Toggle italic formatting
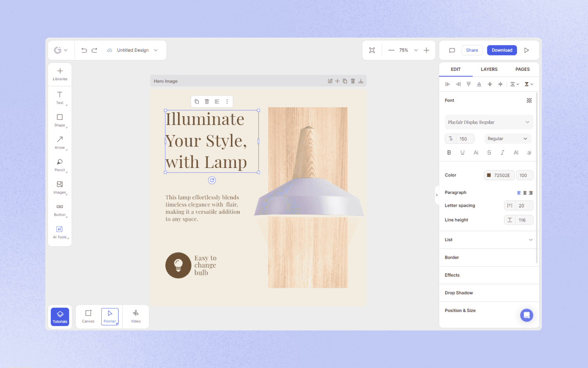The height and width of the screenshot is (368, 588). (502, 153)
